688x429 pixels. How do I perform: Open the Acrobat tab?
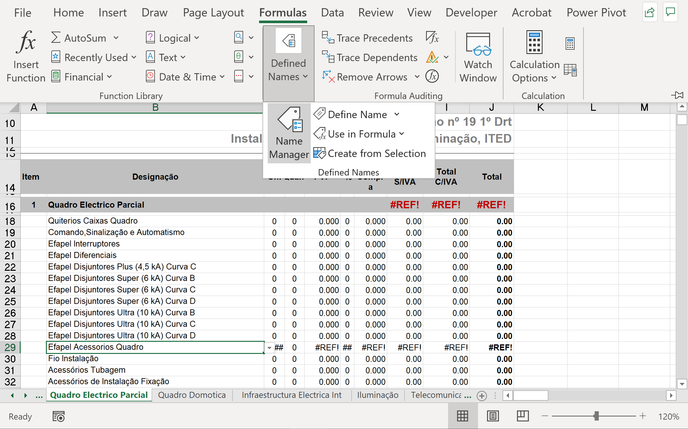point(531,13)
